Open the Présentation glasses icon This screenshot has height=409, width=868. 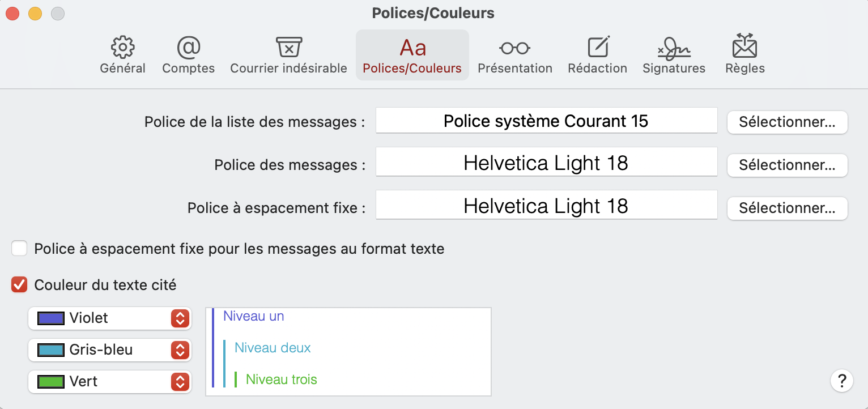click(x=514, y=48)
